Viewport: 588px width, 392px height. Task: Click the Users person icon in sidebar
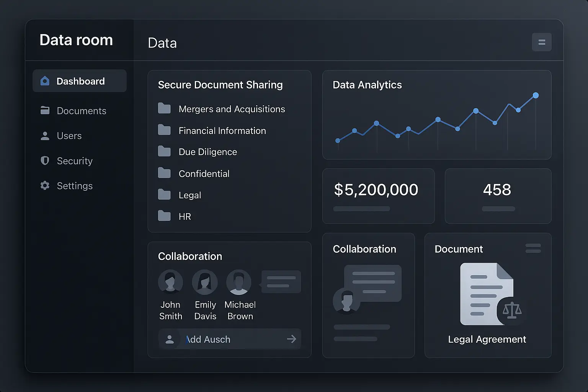pyautogui.click(x=45, y=136)
